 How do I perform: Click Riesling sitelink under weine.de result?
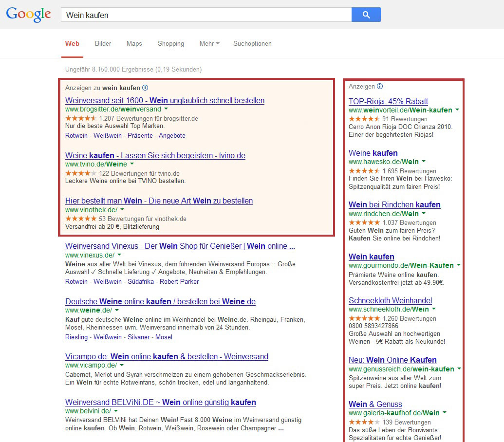pyautogui.click(x=76, y=337)
